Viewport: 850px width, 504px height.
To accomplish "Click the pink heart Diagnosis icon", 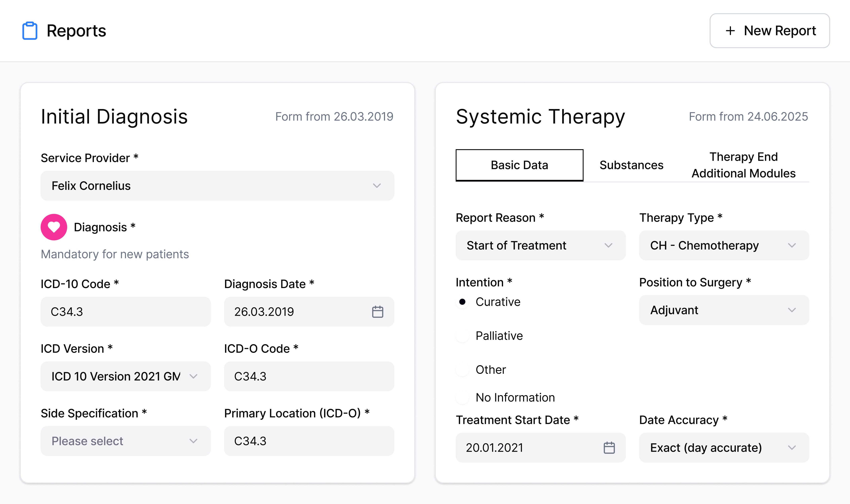I will (x=54, y=227).
